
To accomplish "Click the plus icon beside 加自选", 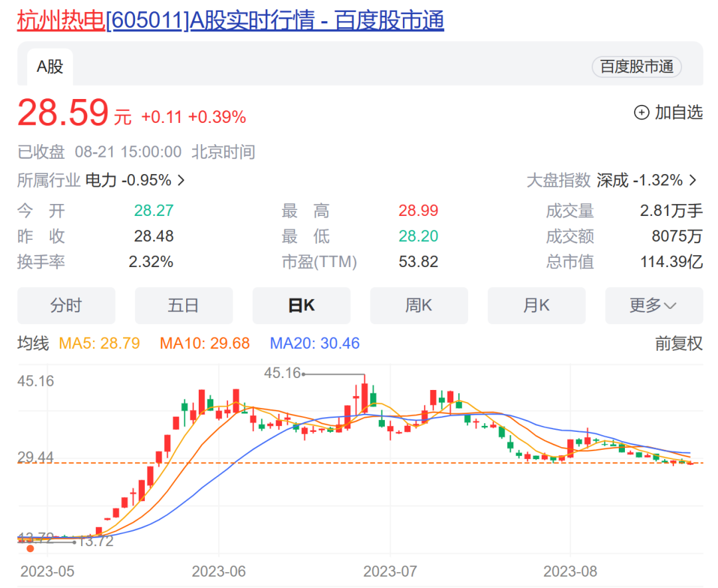I will [641, 112].
